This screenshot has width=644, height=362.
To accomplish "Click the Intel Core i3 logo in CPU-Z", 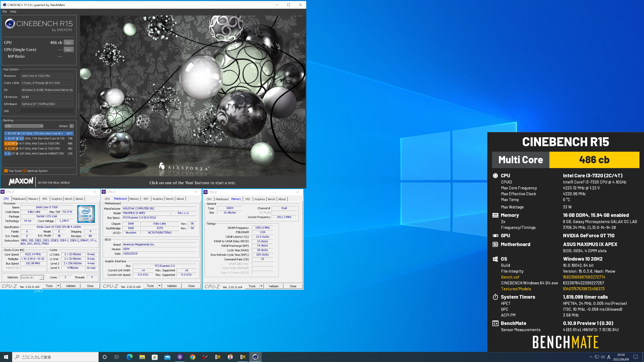I will (86, 214).
